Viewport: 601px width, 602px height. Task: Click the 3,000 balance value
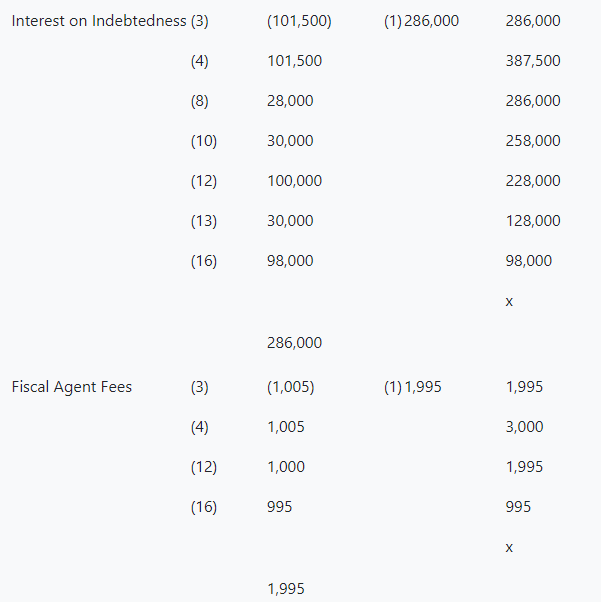(x=525, y=427)
